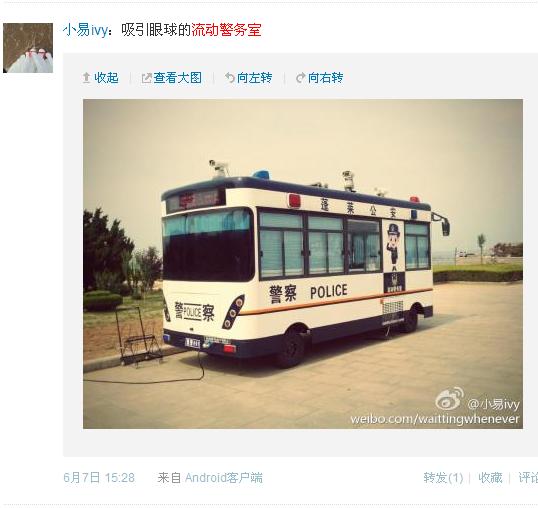Open the red 流动警务室 topic link
This screenshot has width=538, height=508.
tap(226, 30)
